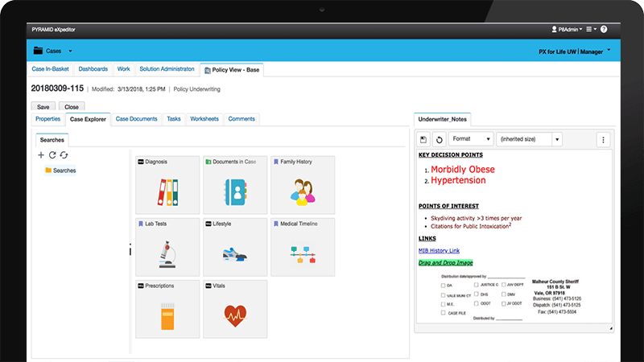The height and width of the screenshot is (362, 644).
Task: Switch to Tasks tab
Action: pos(174,119)
